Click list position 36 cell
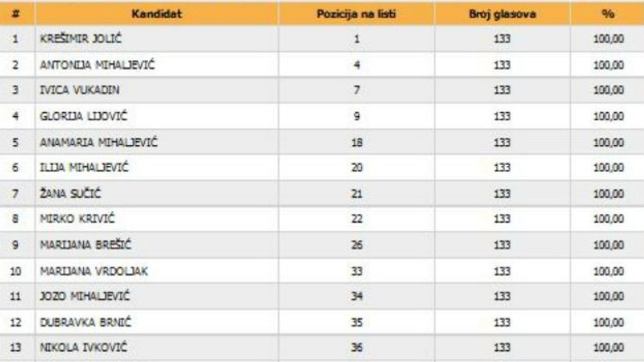Image resolution: width=644 pixels, height=362 pixels. click(356, 348)
